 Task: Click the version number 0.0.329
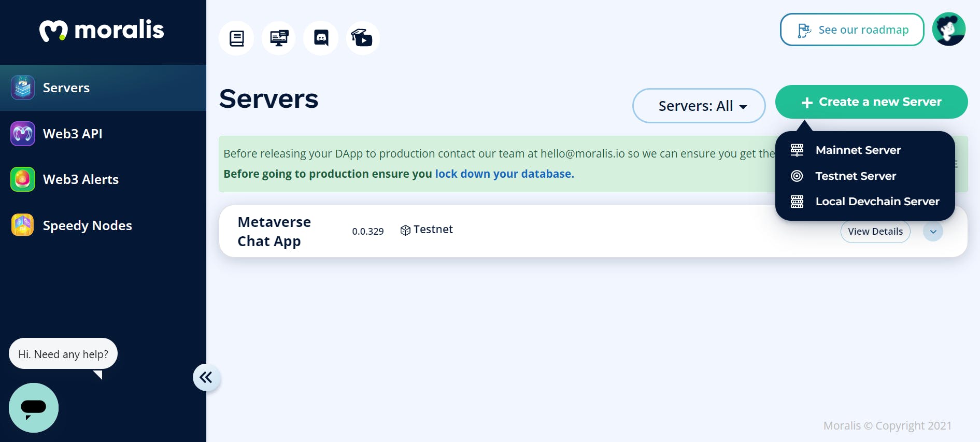coord(368,232)
